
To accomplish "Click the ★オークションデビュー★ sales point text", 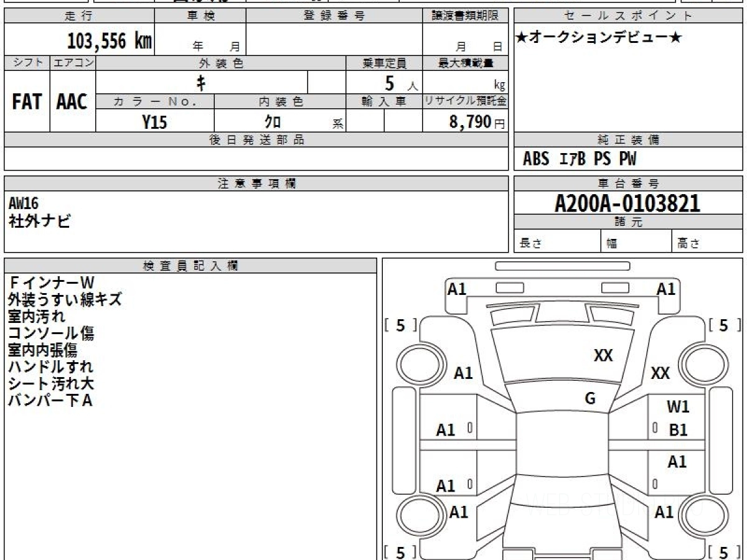I will click(x=599, y=38).
